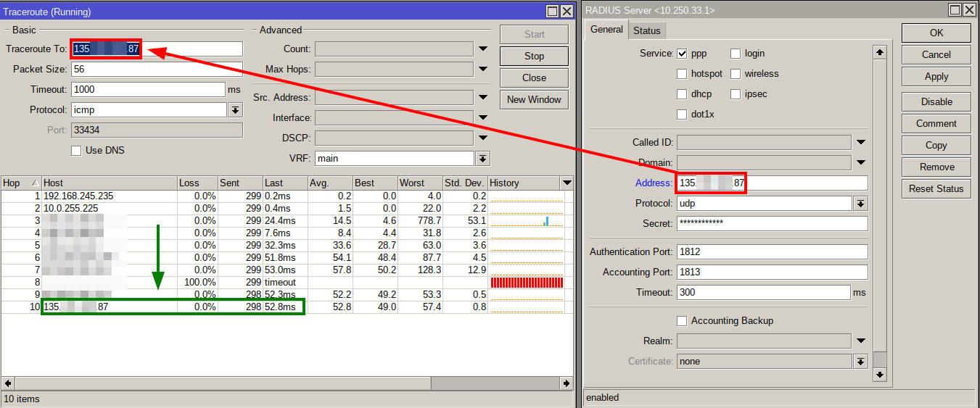Open the Certificate dropdown
This screenshot has height=408, width=980.
(861, 362)
